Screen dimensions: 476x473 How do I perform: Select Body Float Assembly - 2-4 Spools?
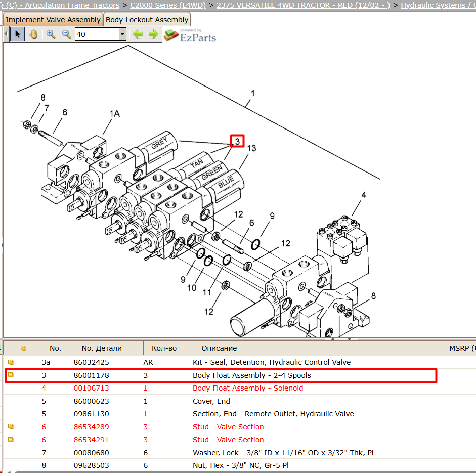252,375
